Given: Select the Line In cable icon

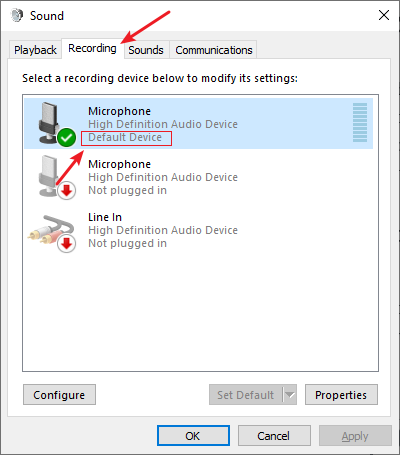Looking at the screenshot, I should click(x=50, y=229).
